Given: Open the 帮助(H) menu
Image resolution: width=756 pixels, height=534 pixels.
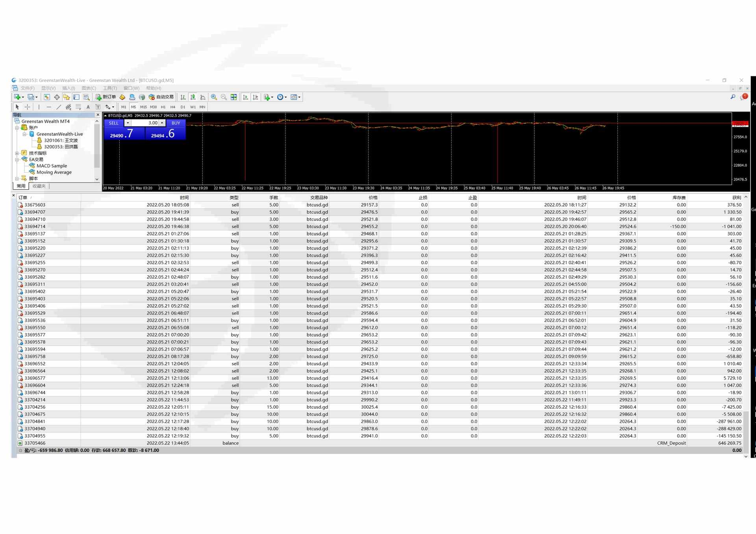Looking at the screenshot, I should pyautogui.click(x=154, y=88).
